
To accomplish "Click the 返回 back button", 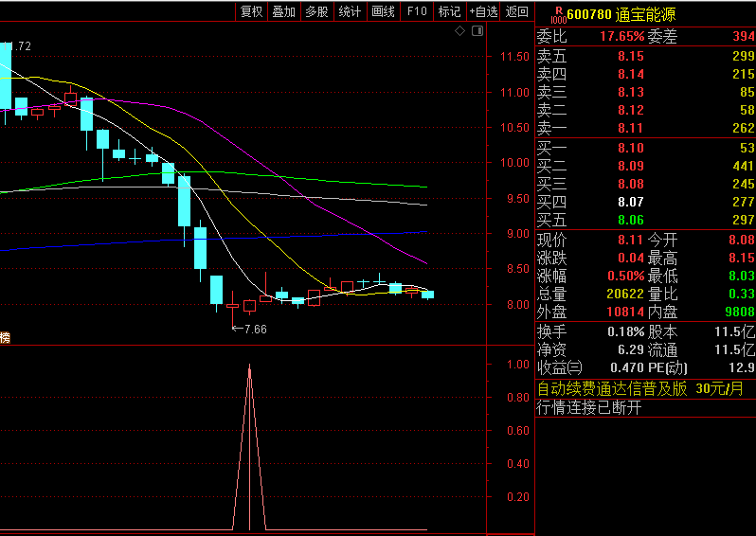I will point(517,11).
